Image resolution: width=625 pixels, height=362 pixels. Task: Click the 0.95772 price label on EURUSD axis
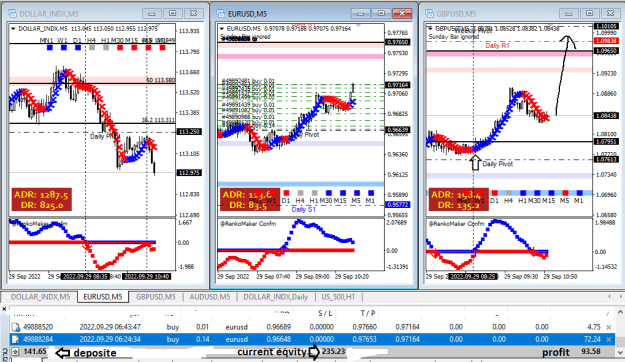[x=398, y=205]
